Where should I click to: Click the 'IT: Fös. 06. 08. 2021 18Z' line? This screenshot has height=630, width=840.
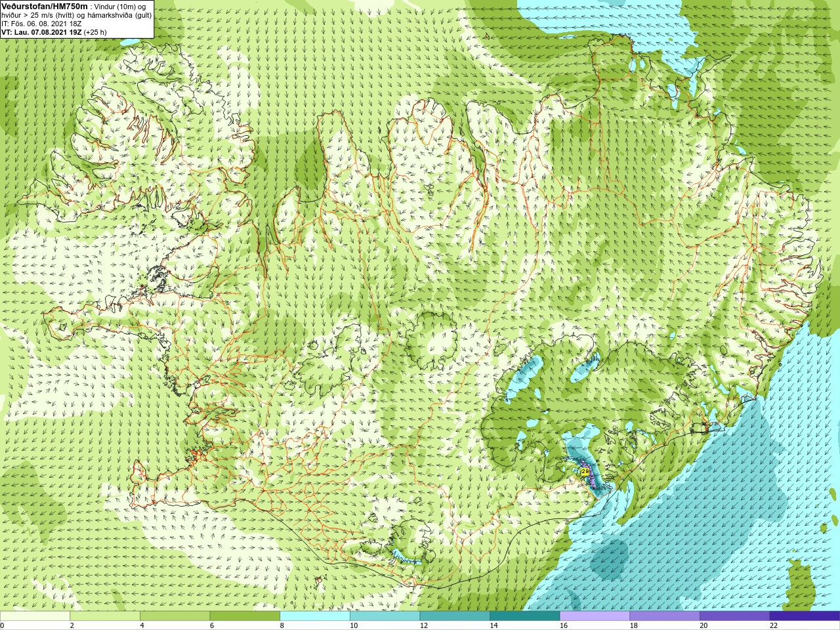[41, 24]
